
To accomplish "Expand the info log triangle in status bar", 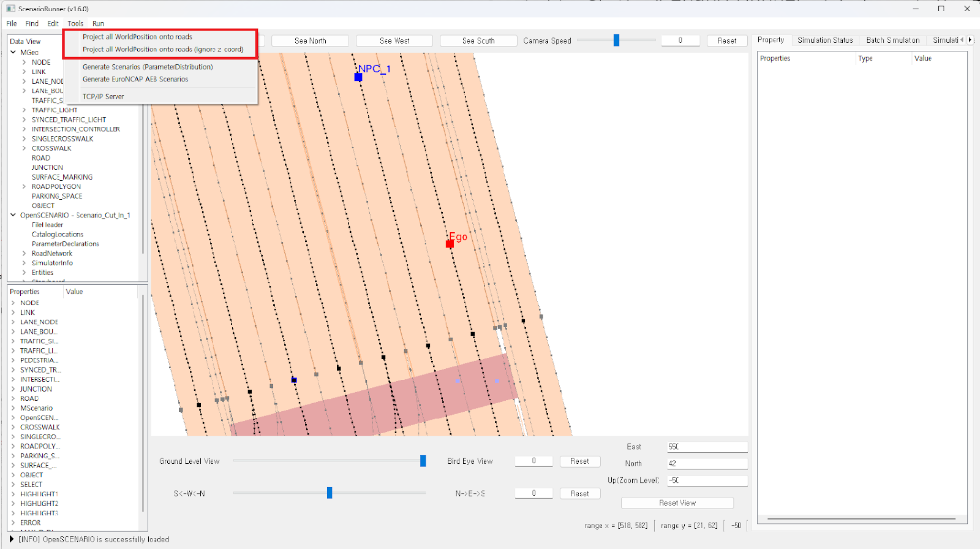I will click(x=12, y=539).
